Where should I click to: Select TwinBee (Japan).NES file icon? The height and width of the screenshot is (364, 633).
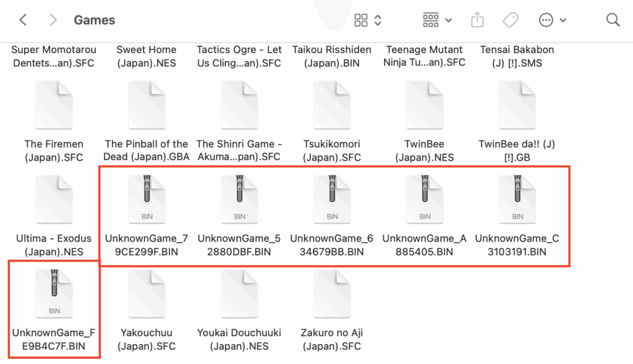425,105
